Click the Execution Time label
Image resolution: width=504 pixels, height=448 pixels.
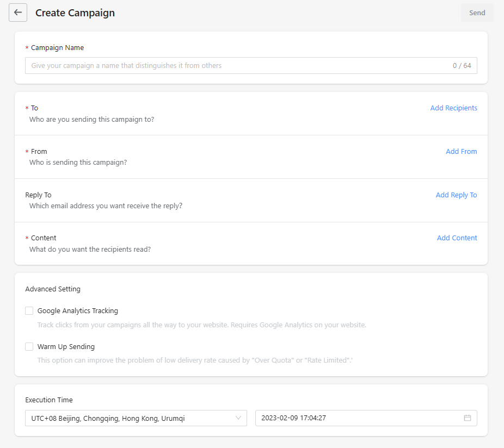tap(49, 400)
